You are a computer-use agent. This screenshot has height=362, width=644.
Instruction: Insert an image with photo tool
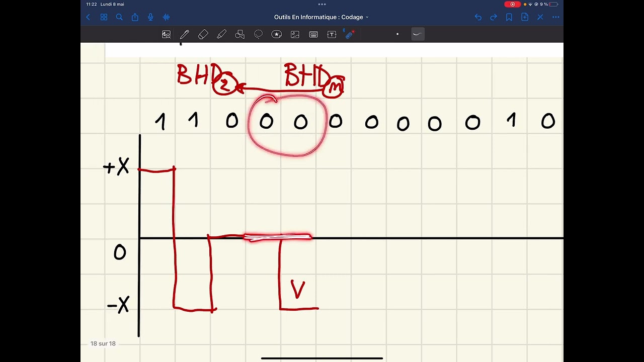tap(295, 34)
